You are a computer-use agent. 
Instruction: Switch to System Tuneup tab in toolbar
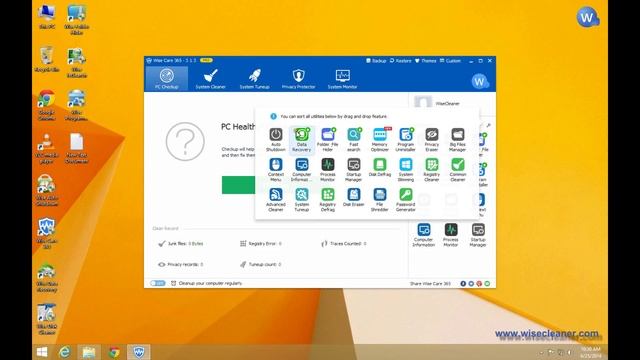click(x=254, y=78)
